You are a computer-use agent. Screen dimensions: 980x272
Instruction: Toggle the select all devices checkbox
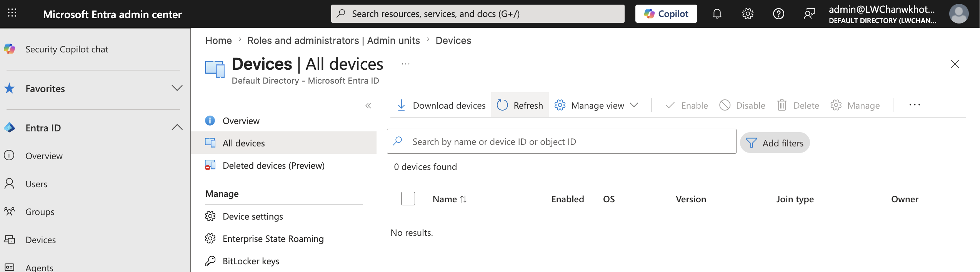[408, 199]
